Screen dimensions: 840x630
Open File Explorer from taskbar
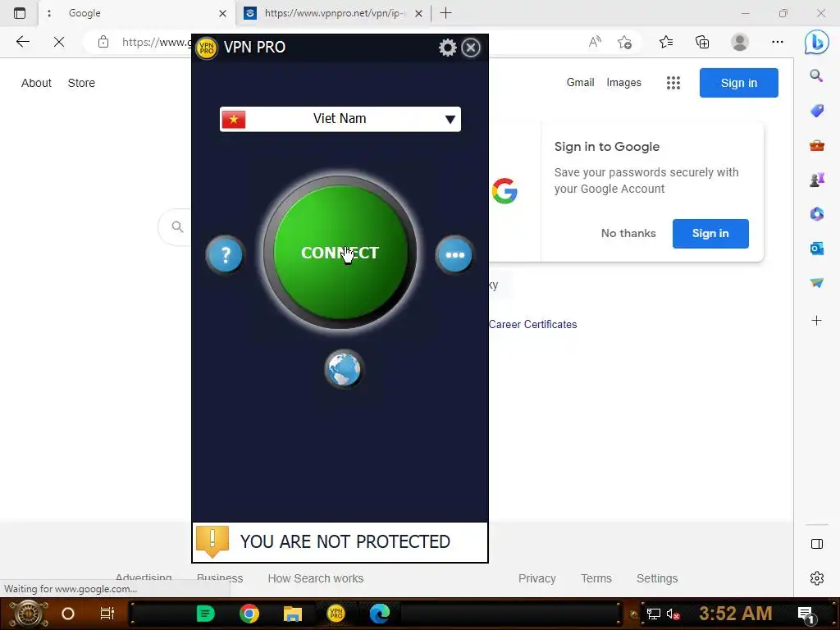tap(293, 614)
